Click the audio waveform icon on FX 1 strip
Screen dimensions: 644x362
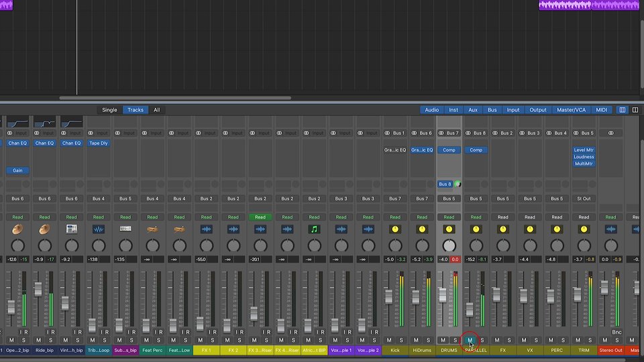tap(206, 229)
